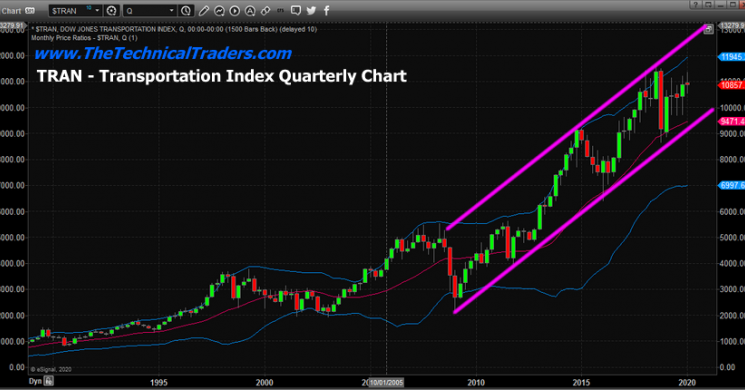Click the help question mark button

(x=696, y=5)
